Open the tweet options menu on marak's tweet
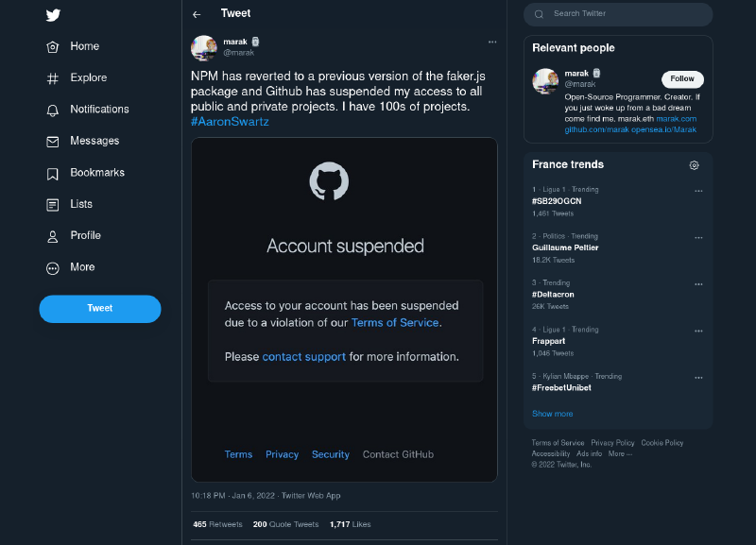The image size is (756, 545). 492,42
